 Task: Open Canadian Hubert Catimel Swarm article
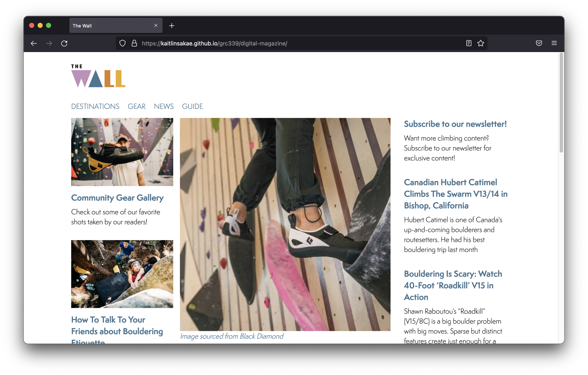(456, 194)
